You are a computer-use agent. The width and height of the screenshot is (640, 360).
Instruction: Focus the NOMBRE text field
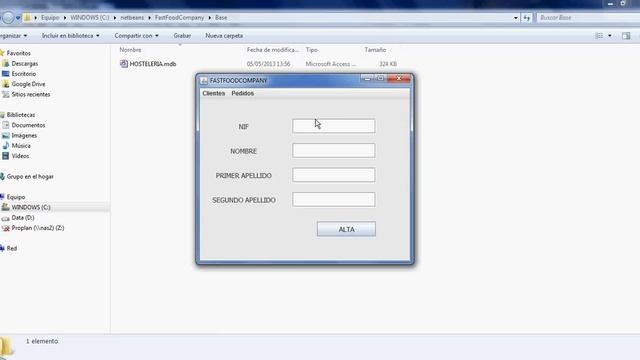[333, 151]
